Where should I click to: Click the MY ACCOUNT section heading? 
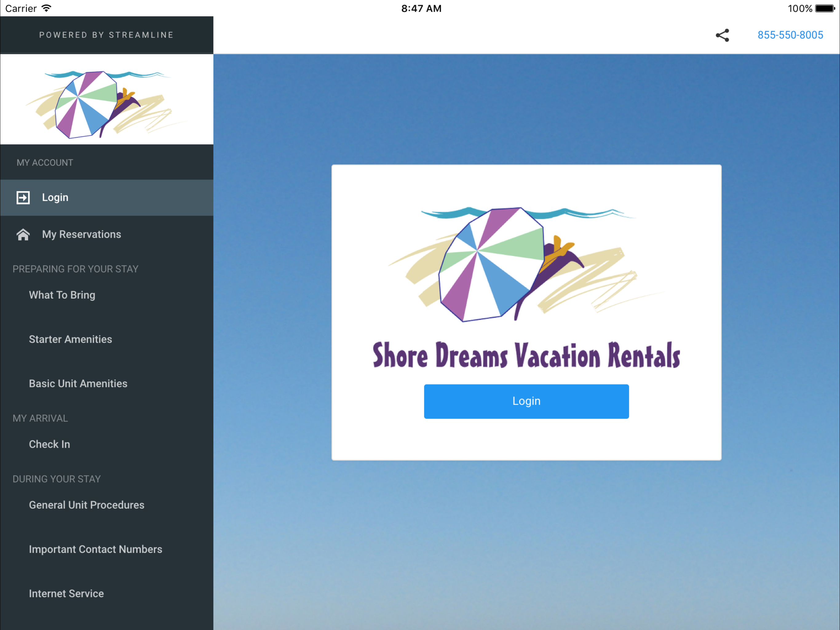tap(45, 163)
